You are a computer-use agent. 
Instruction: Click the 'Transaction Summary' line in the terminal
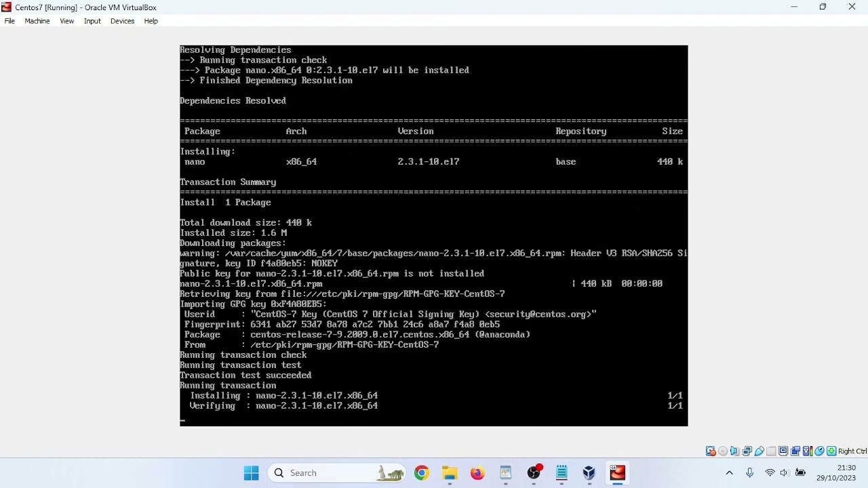point(228,182)
